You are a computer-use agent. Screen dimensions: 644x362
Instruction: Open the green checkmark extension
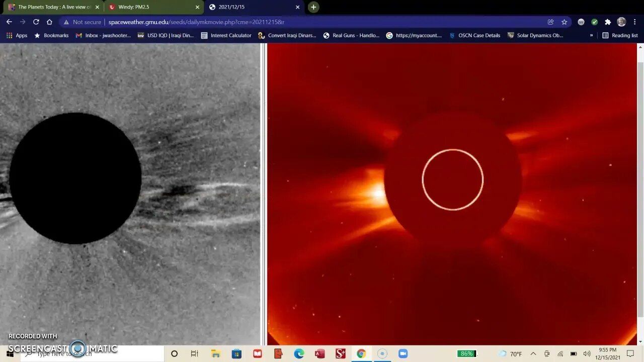pos(594,22)
